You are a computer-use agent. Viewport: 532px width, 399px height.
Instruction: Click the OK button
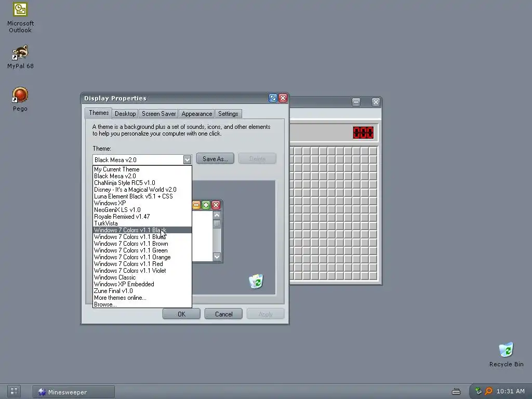(x=181, y=314)
